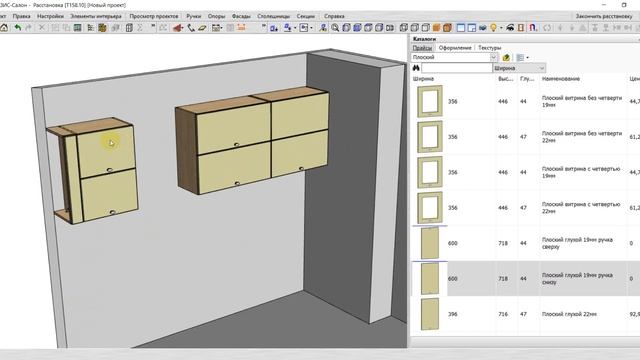
Task: Select row Плоский глухой 19мм ручка сверху
Action: point(525,243)
